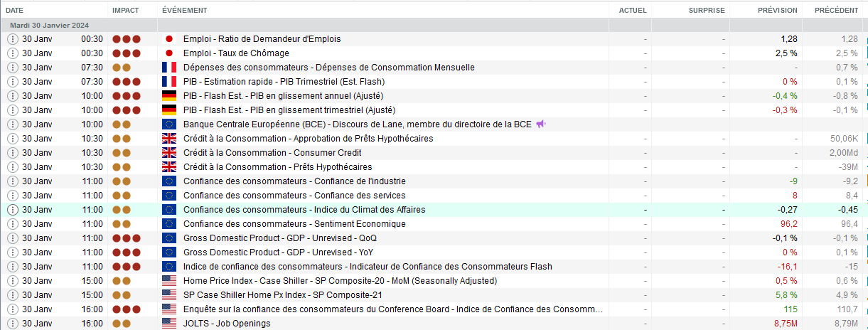Click German flag on PIB en glissement annuel row
This screenshot has height=330, width=868.
[x=169, y=96]
